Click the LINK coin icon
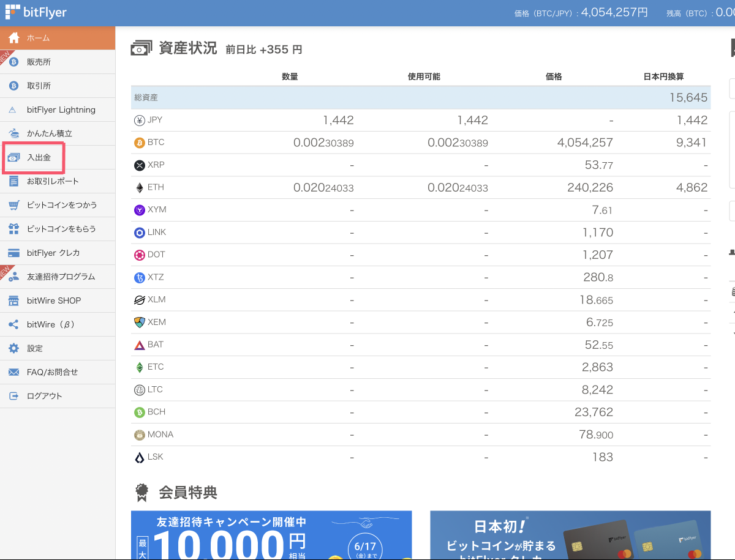The height and width of the screenshot is (560, 735). click(140, 233)
